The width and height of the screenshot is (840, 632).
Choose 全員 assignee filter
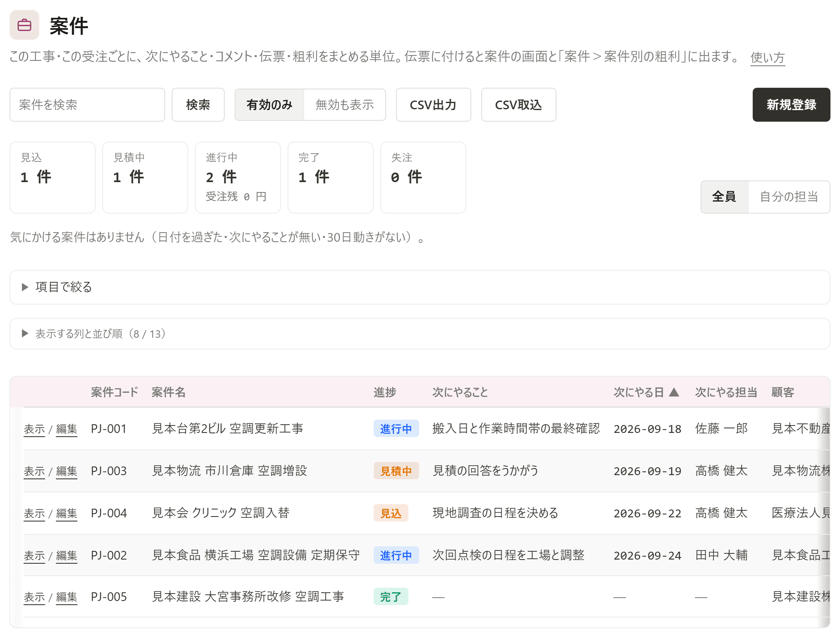pos(724,197)
